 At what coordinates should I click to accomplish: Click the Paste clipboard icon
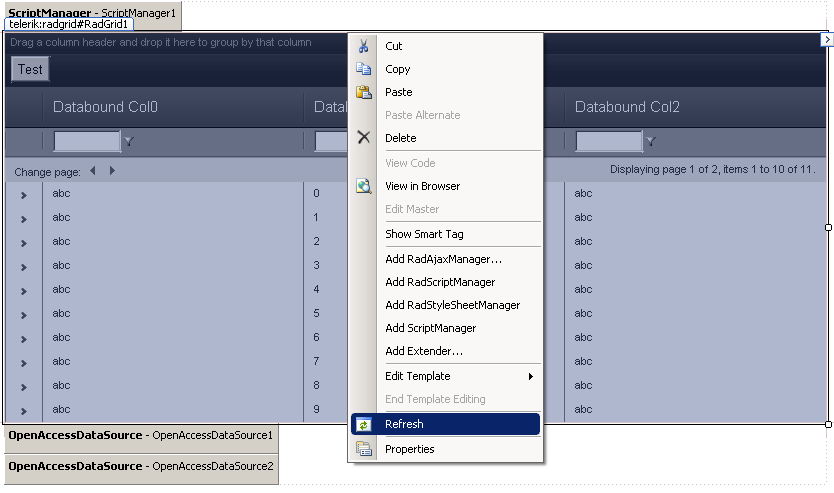click(x=364, y=92)
